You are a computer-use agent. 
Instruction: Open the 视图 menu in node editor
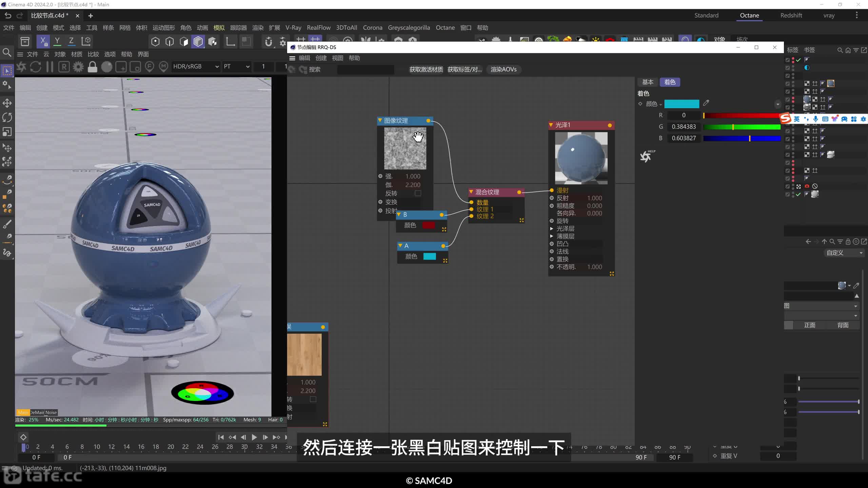337,58
